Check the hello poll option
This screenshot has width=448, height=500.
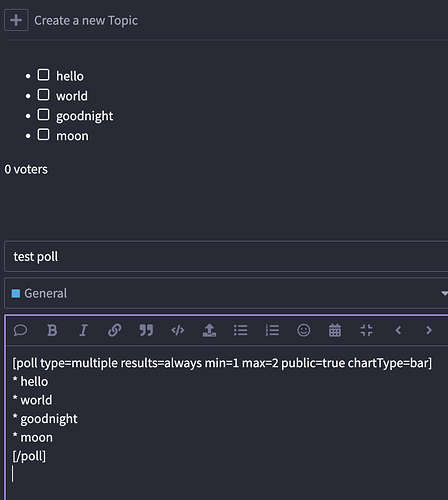coord(43,75)
